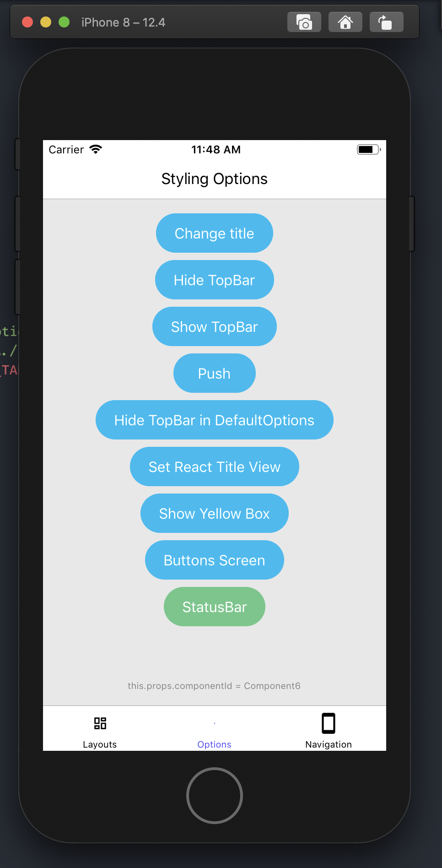
Task: Select the Layouts grid icon in tab bar
Action: pyautogui.click(x=100, y=728)
